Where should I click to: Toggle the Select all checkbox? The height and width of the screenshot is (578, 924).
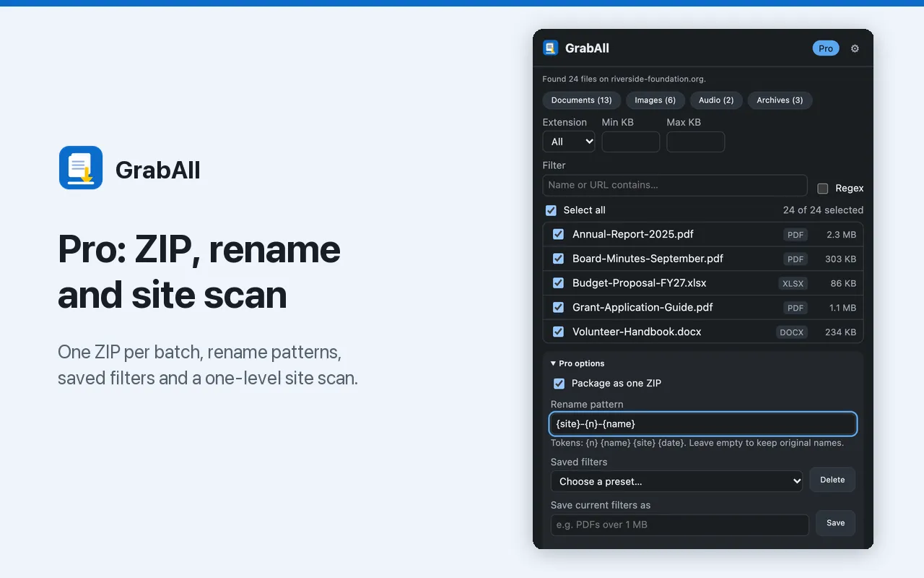(551, 210)
